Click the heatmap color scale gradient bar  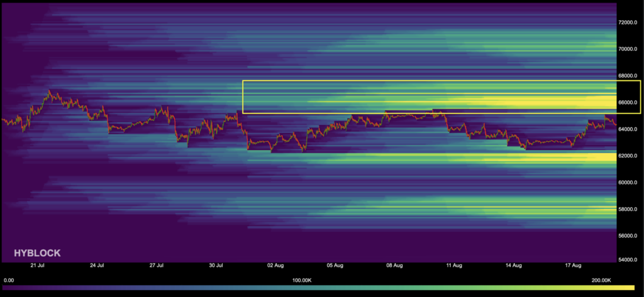coord(319,288)
